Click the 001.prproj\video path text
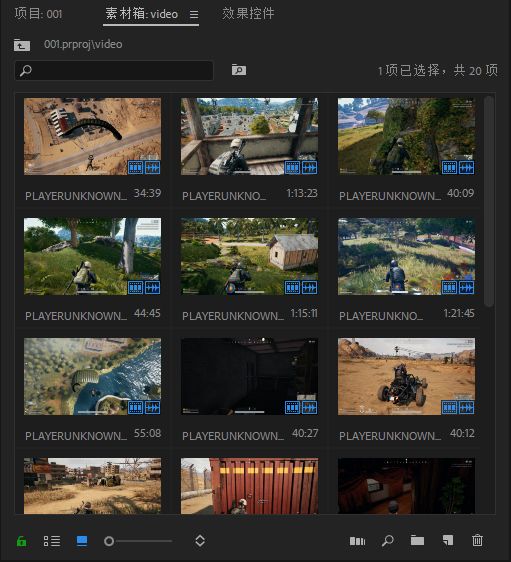 point(83,44)
